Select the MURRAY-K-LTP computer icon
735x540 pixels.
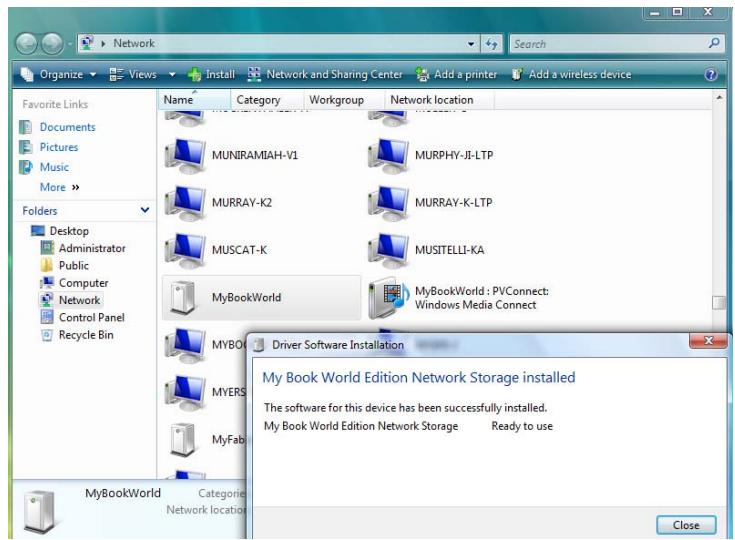(x=388, y=202)
